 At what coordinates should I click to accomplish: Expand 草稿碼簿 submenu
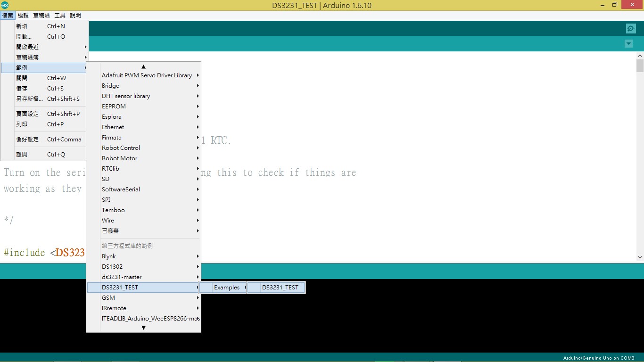point(44,58)
